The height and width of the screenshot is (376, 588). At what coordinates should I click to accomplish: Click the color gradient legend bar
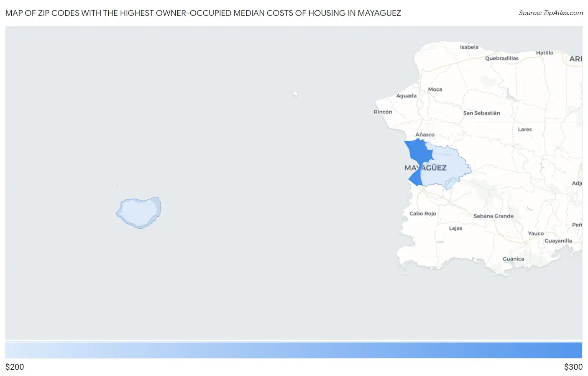click(294, 350)
